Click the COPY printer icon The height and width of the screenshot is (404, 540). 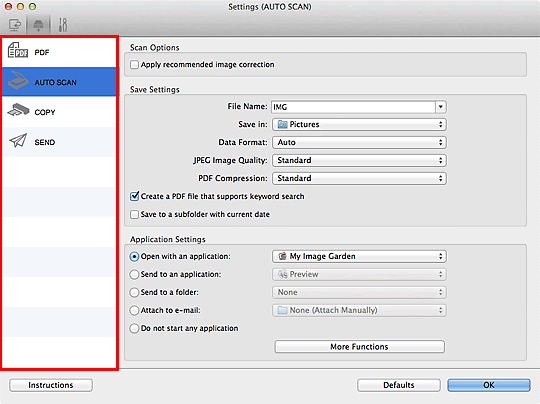pyautogui.click(x=18, y=111)
